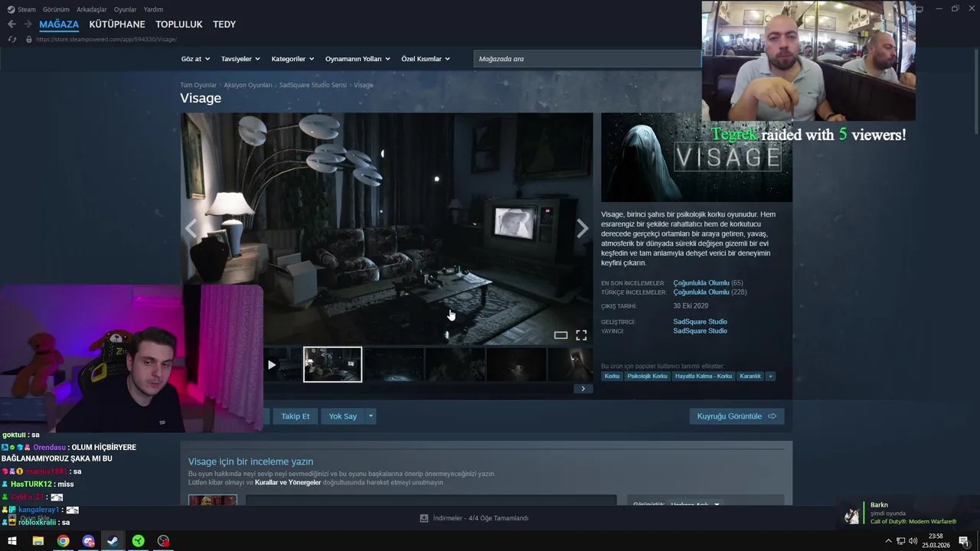Open the Windows notification center
Image resolution: width=980 pixels, height=551 pixels.
tap(963, 541)
